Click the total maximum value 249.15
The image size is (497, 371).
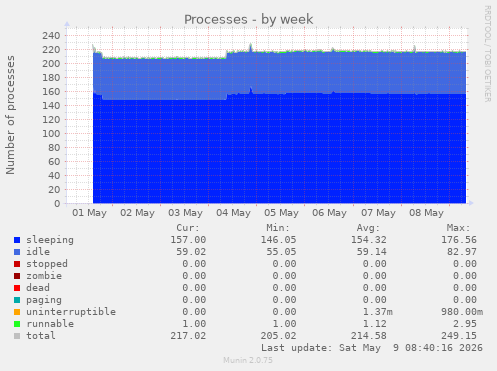pyautogui.click(x=459, y=336)
